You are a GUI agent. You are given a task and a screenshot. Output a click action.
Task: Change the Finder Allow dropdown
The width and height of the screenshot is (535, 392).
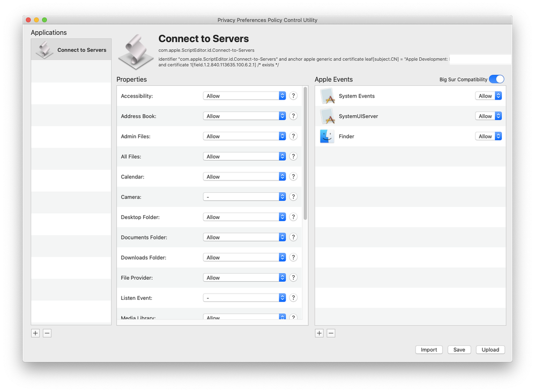tap(488, 136)
